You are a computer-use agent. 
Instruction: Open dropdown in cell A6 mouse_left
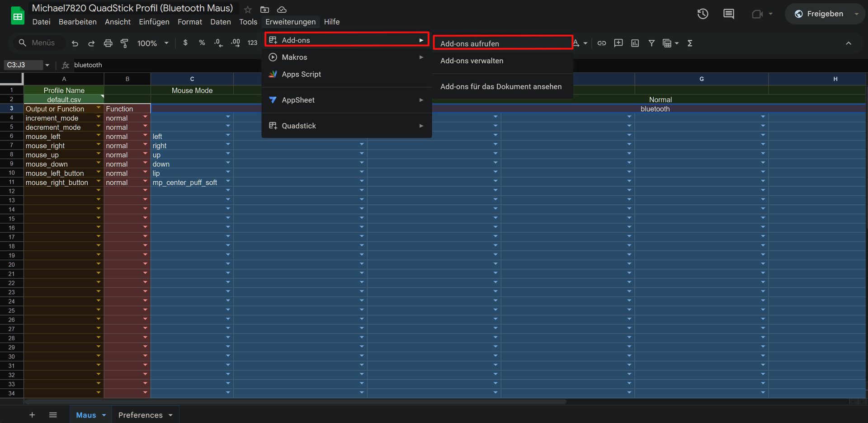click(98, 136)
